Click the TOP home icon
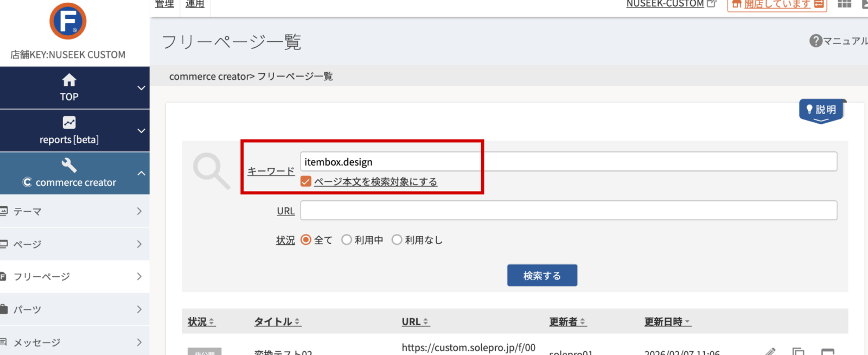This screenshot has height=355, width=868. (69, 80)
